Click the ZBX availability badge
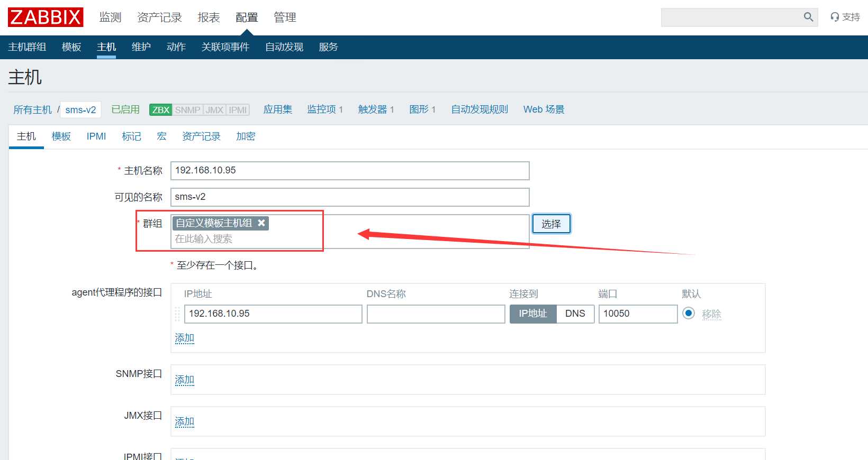This screenshot has width=868, height=460. click(x=161, y=110)
